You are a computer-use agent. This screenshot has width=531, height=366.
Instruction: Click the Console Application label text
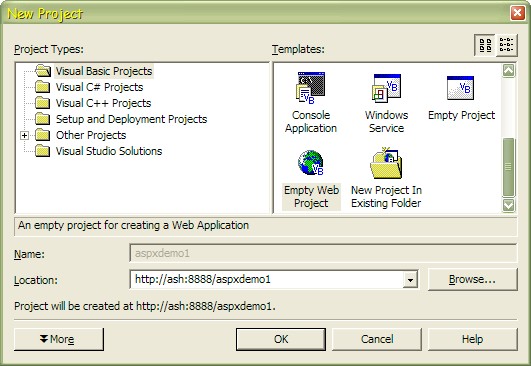(311, 122)
